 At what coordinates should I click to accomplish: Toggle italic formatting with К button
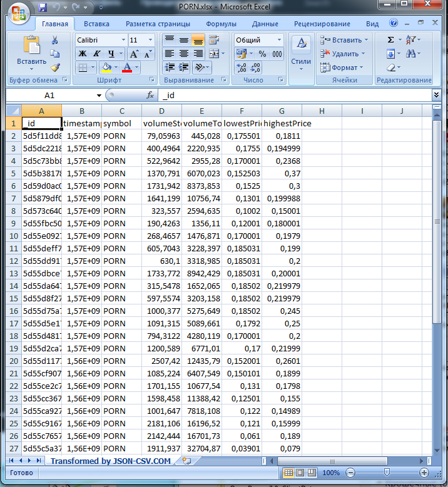coord(96,54)
